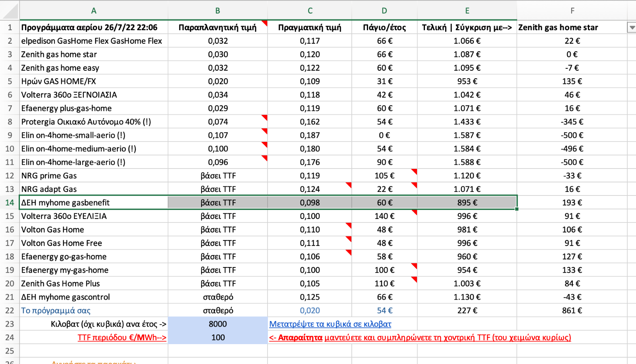636x364 pixels.
Task: Select cell 'Efaenergy go-gas-home'
Action: point(94,257)
